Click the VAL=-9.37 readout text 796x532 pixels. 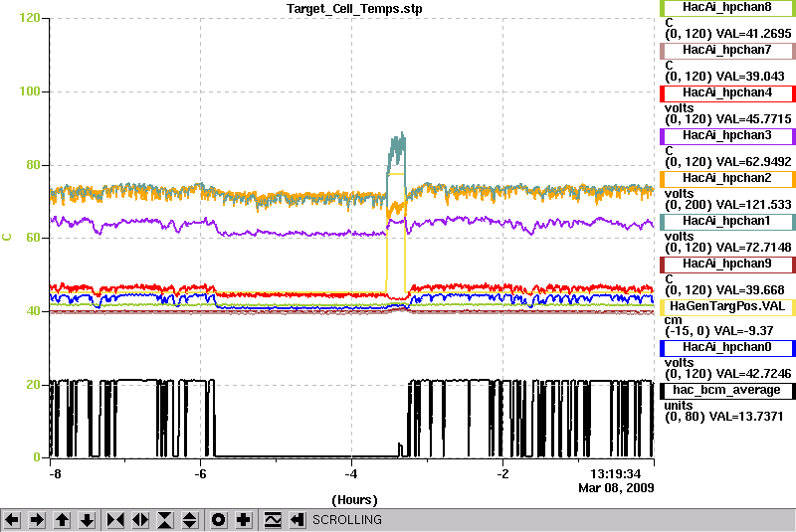click(x=743, y=332)
